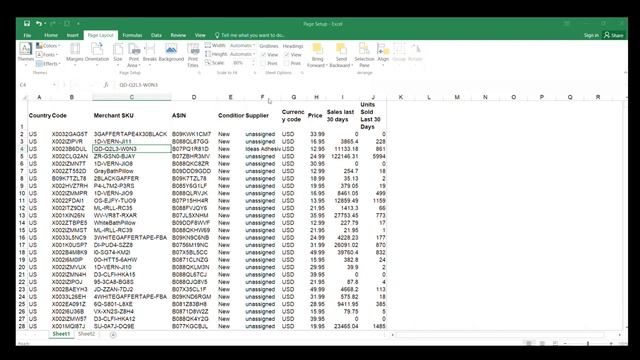Collapse the ribbon with the arrow
The width and height of the screenshot is (640, 360).
(x=626, y=73)
